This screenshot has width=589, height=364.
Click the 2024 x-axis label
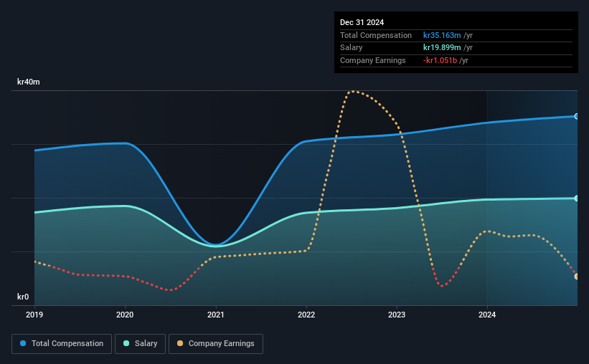tap(487, 315)
